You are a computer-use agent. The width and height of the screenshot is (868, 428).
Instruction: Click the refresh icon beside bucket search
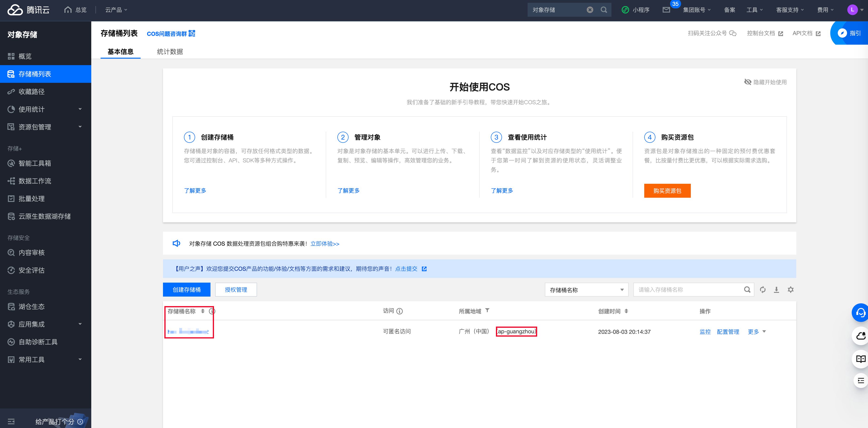pos(763,290)
